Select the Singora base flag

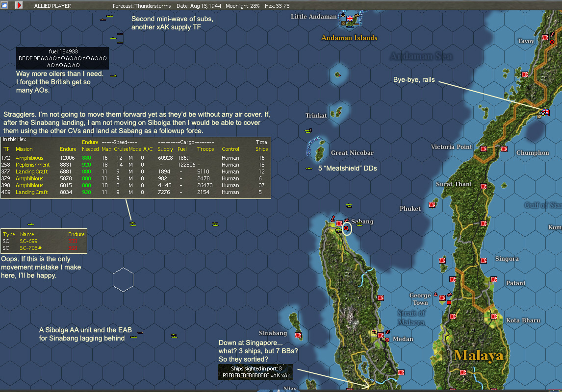[x=483, y=261]
